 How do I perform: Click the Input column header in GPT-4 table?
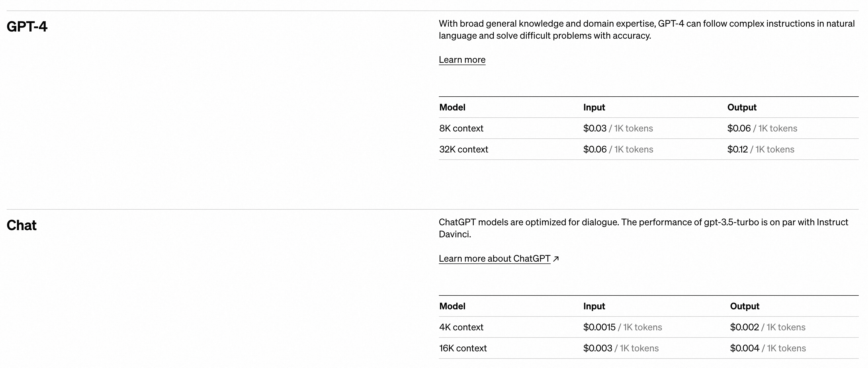point(594,107)
